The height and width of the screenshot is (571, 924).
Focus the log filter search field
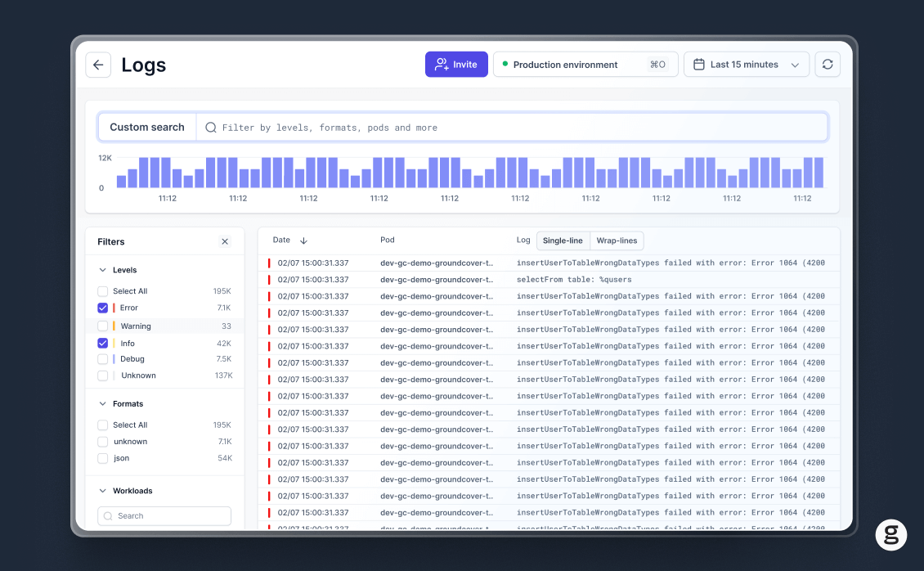point(512,128)
